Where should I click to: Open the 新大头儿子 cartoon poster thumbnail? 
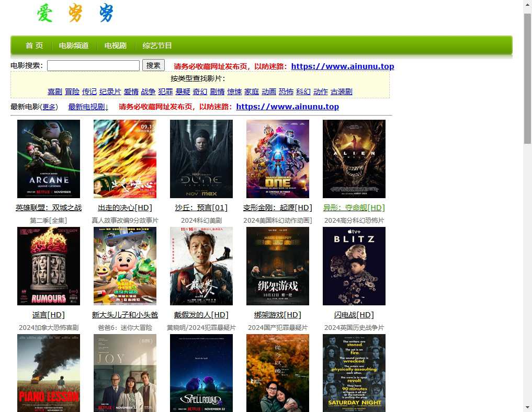pos(125,266)
